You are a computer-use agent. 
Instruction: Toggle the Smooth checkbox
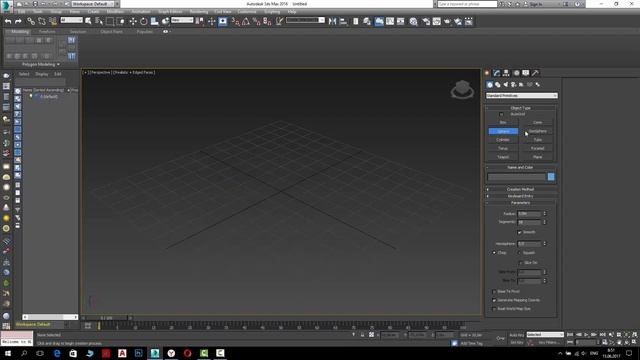pyautogui.click(x=520, y=232)
